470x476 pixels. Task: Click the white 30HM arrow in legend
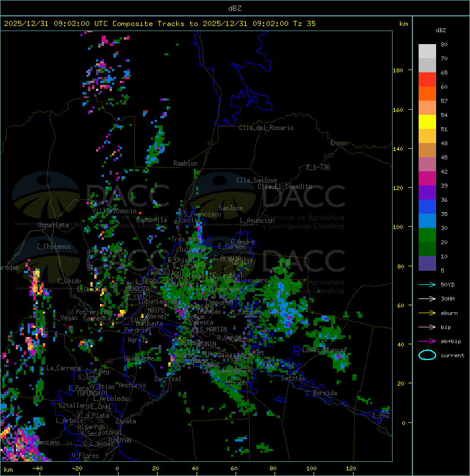[x=427, y=299]
